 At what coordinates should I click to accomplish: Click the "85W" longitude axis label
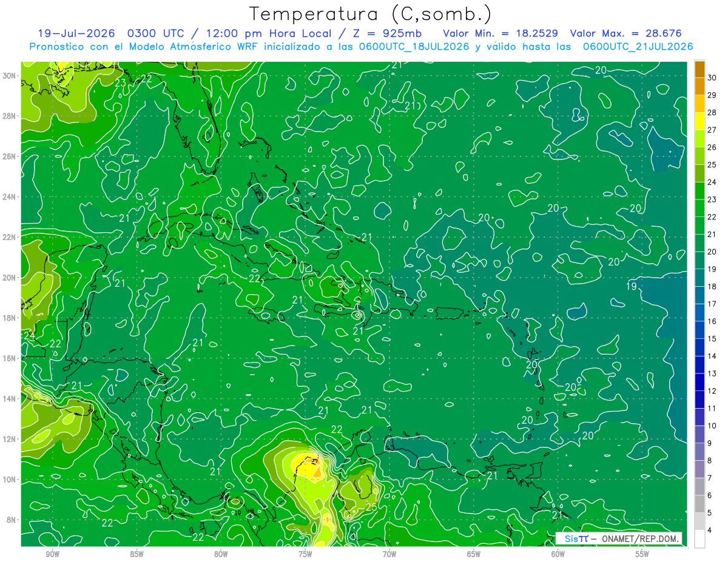(136, 554)
